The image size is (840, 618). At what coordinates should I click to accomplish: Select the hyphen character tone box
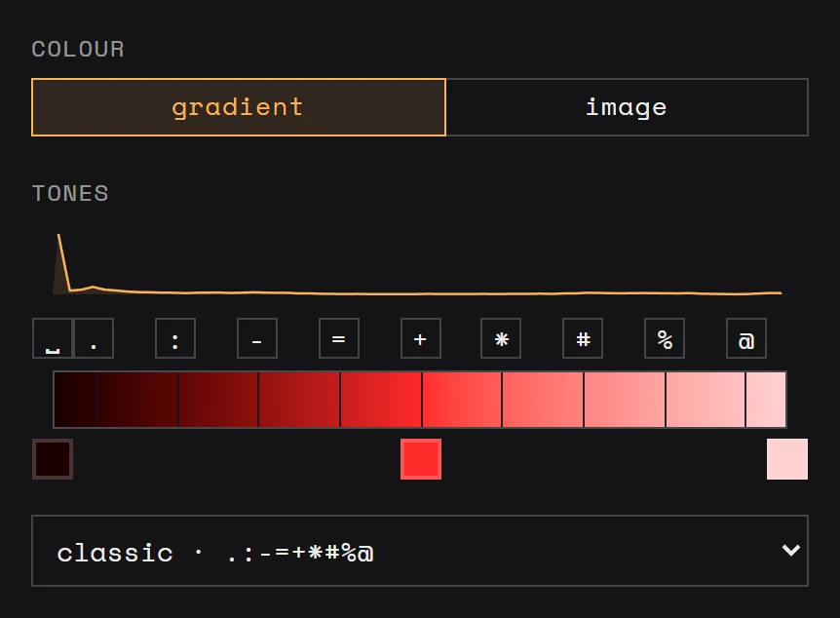coord(257,338)
